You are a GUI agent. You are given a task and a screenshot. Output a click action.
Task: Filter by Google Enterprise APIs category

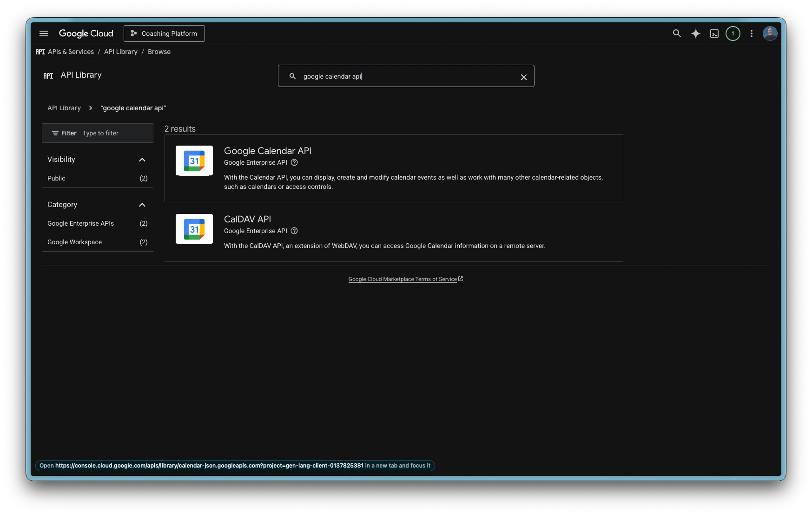[x=80, y=223]
